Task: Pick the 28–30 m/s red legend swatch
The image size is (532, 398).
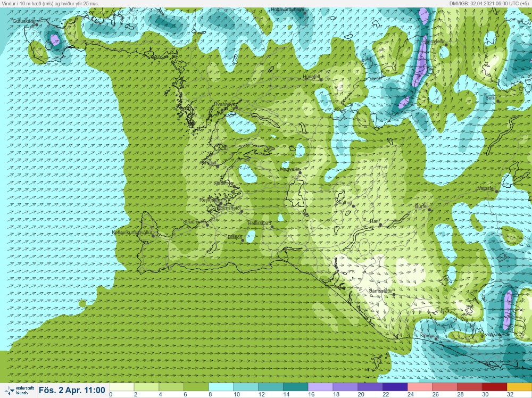Action: click(x=469, y=387)
